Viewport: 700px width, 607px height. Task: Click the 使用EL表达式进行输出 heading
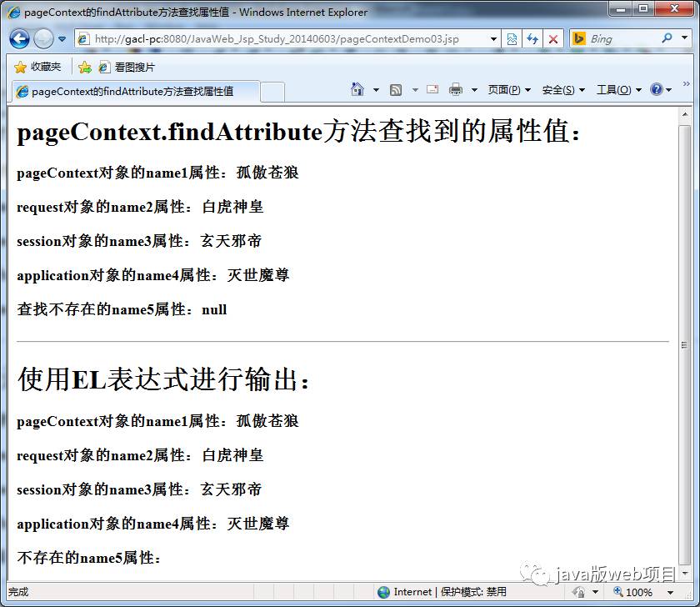pos(163,379)
